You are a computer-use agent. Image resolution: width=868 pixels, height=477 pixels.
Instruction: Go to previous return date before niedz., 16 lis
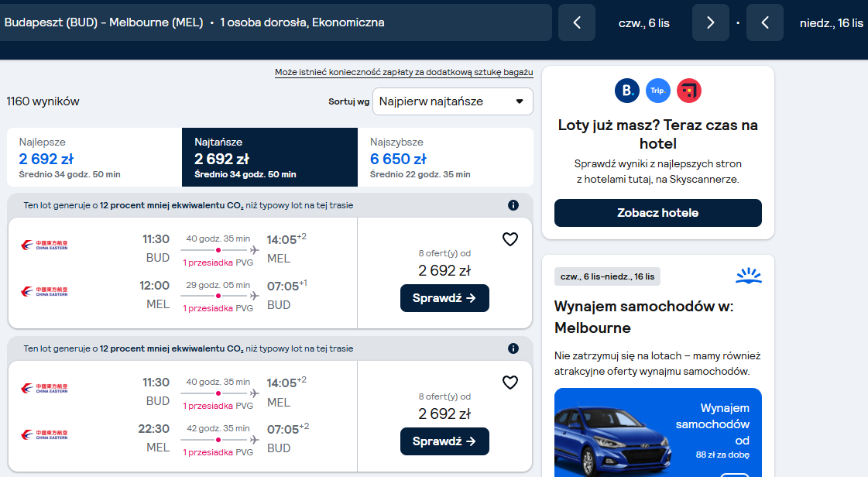pyautogui.click(x=765, y=22)
